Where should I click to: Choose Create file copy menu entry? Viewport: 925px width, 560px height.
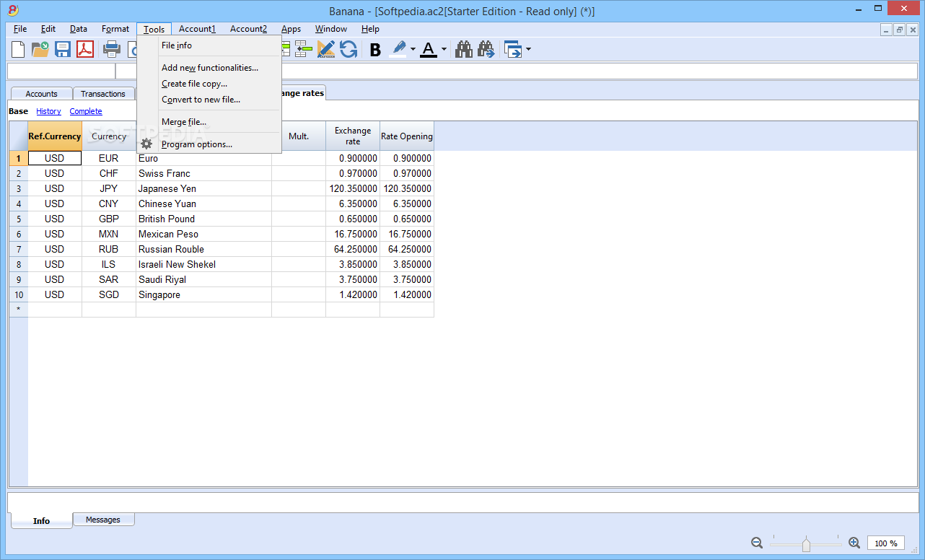209,84
